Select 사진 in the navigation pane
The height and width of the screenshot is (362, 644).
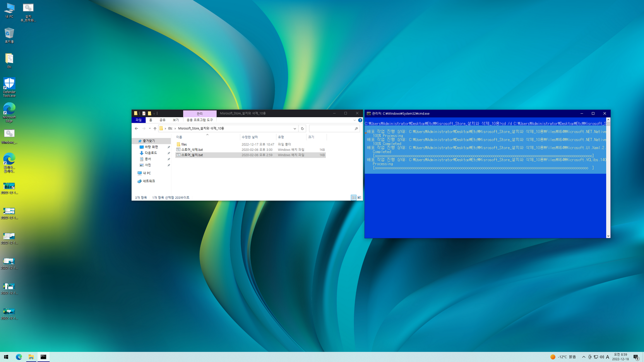point(148,165)
